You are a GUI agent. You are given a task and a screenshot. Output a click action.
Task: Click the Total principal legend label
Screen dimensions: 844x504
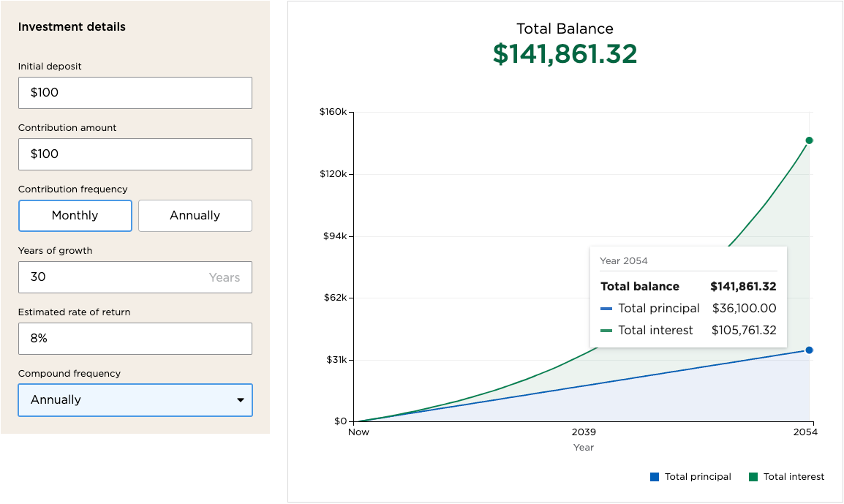coord(698,477)
